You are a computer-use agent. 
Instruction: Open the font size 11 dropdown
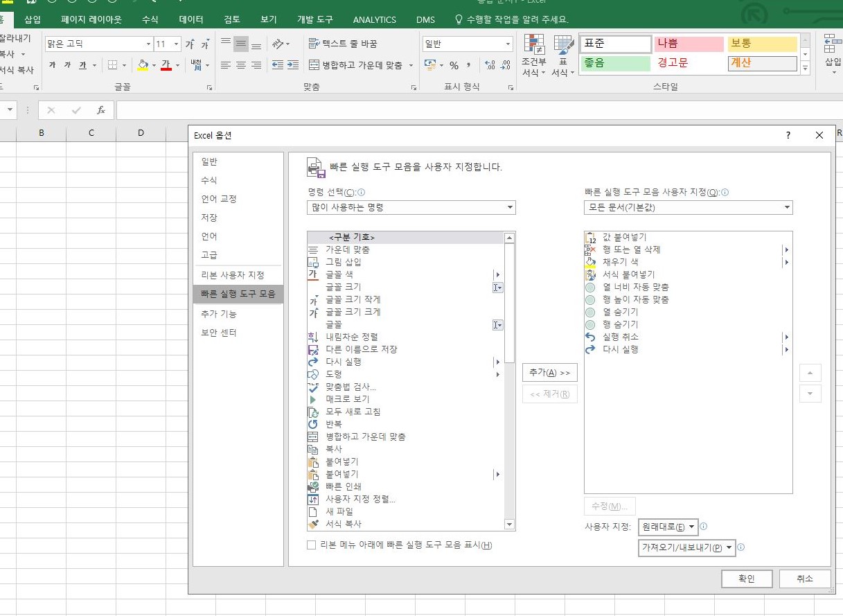[x=176, y=44]
